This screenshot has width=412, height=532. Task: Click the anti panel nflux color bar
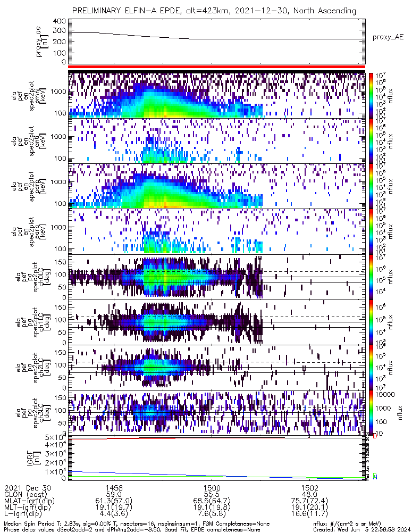pos(371,141)
